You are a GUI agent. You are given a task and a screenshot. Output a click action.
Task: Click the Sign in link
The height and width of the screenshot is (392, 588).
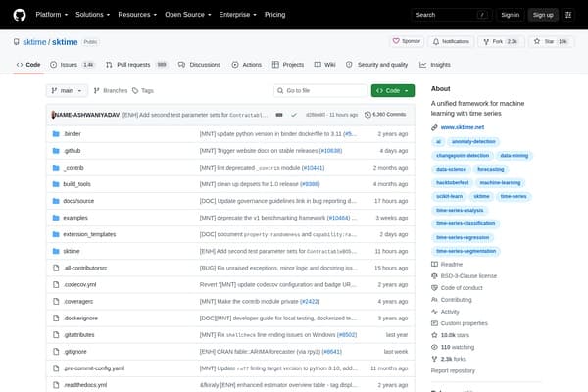510,15
